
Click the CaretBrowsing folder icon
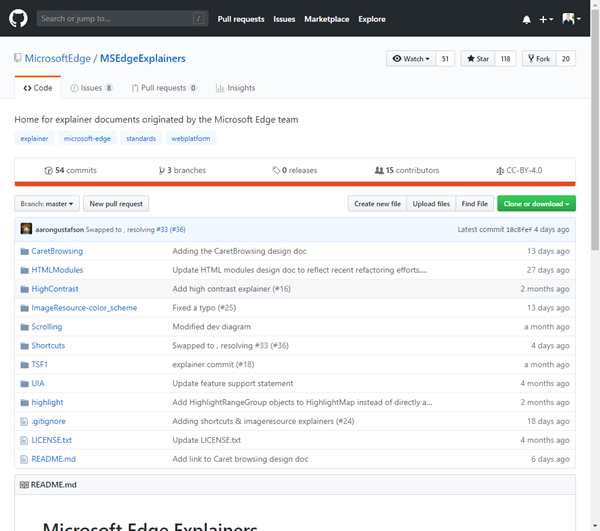click(x=23, y=251)
